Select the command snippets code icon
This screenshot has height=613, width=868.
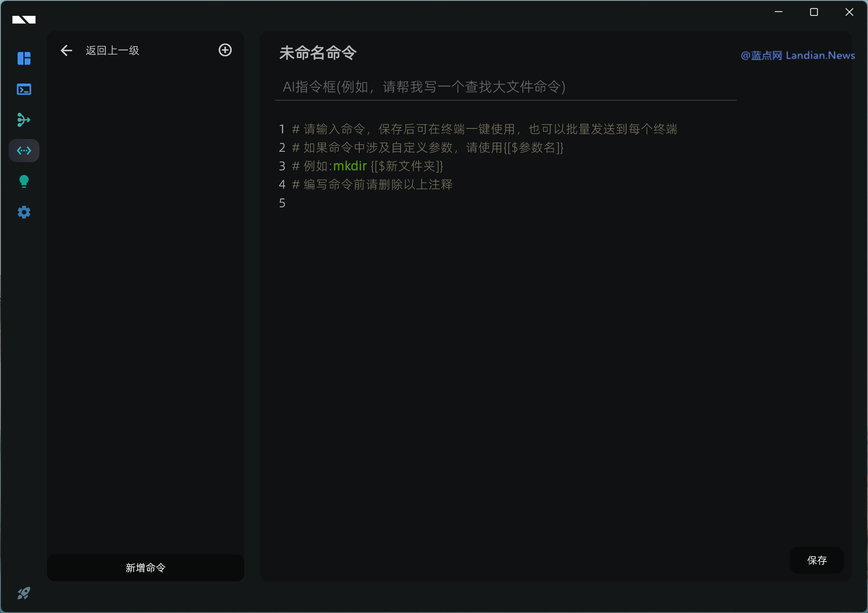pyautogui.click(x=24, y=151)
